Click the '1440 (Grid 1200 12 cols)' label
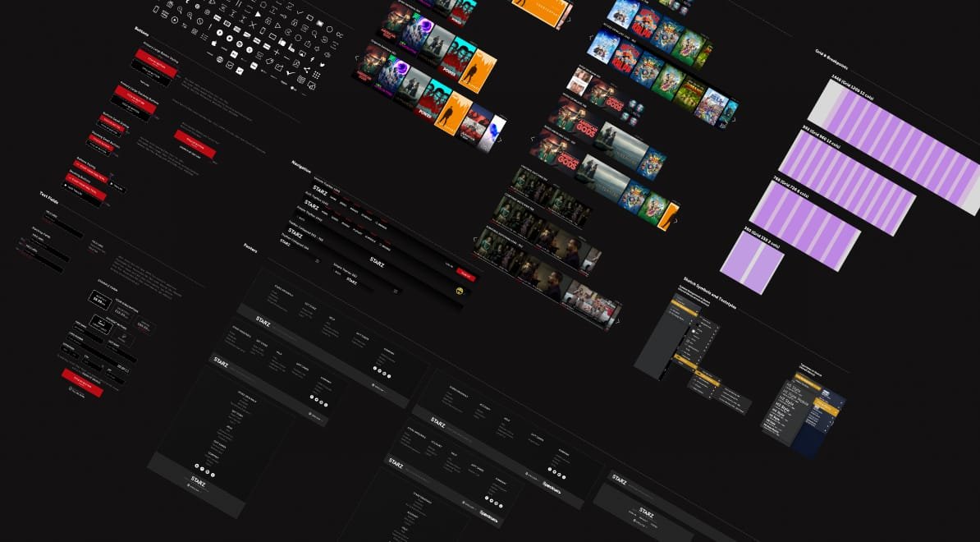The height and width of the screenshot is (542, 980). pos(853,88)
